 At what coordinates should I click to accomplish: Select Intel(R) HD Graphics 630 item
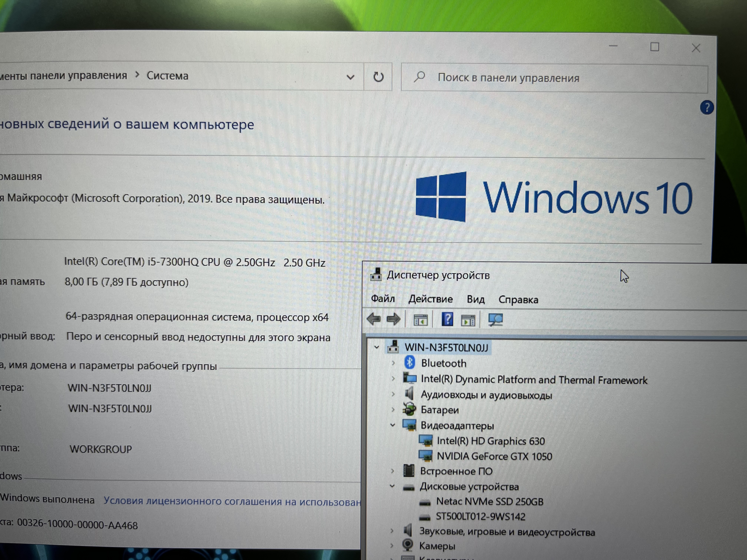point(490,441)
